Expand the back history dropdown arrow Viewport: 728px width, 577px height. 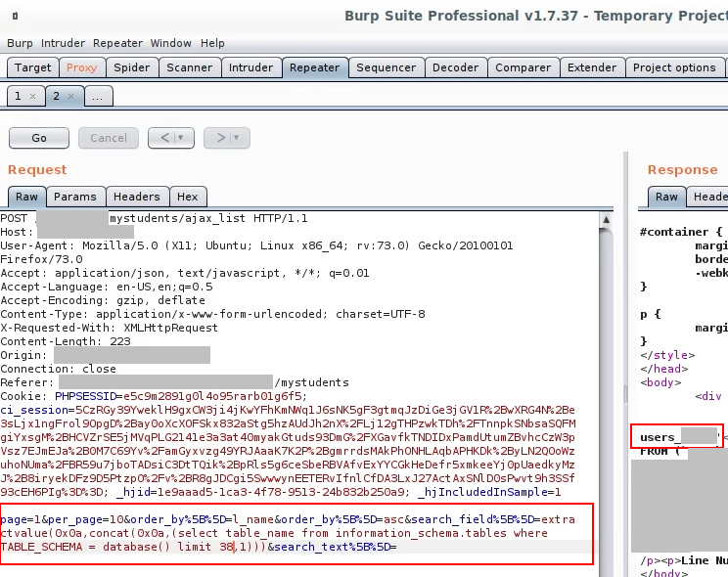181,138
